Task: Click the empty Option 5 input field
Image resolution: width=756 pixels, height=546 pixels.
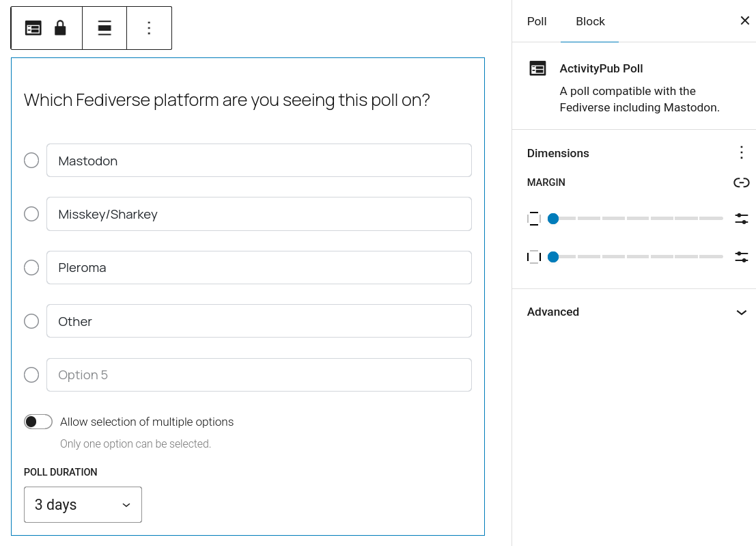Action: point(259,374)
